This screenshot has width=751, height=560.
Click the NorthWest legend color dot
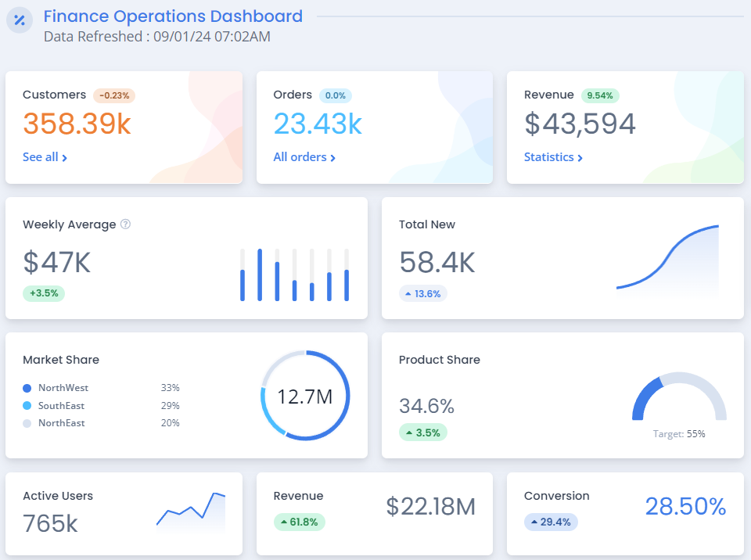27,388
